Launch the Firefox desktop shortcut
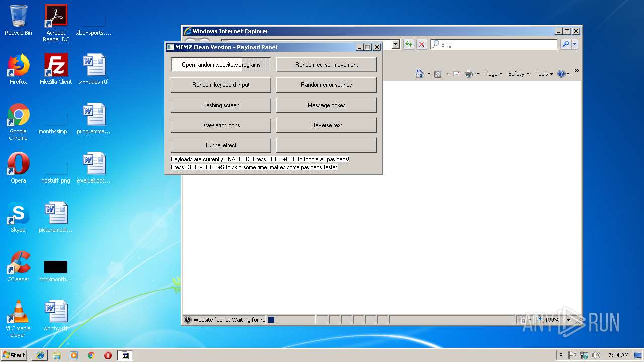 (x=18, y=69)
